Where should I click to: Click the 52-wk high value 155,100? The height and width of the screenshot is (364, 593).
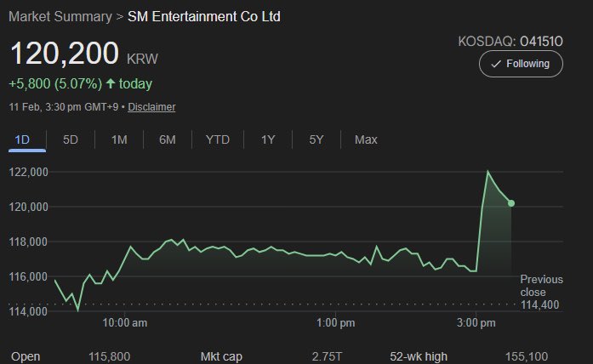coord(527,356)
